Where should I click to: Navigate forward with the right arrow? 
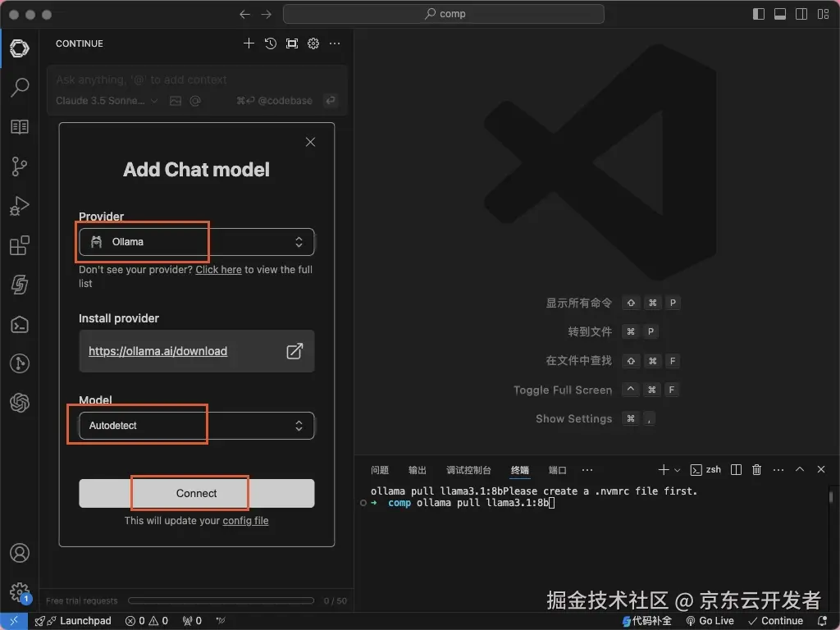point(267,15)
